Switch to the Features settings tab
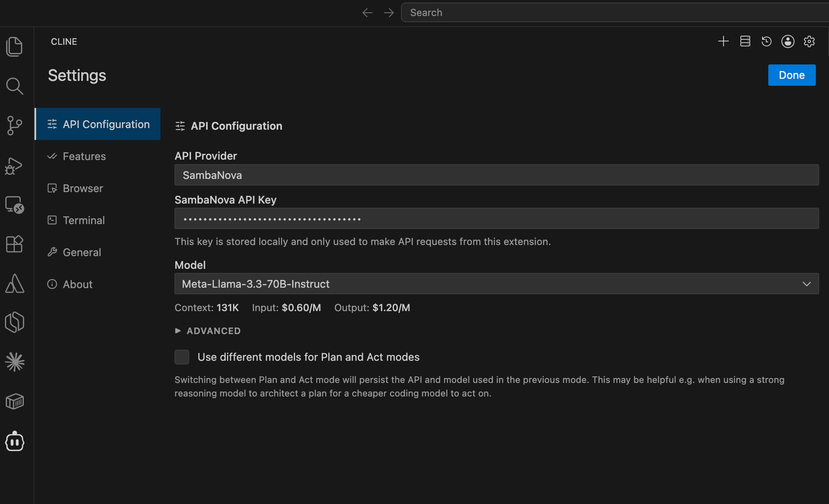829x504 pixels. pos(98,156)
